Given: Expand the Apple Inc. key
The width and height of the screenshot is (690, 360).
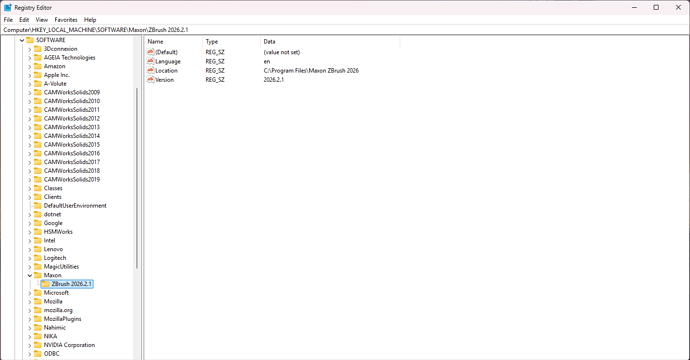Looking at the screenshot, I should point(30,75).
